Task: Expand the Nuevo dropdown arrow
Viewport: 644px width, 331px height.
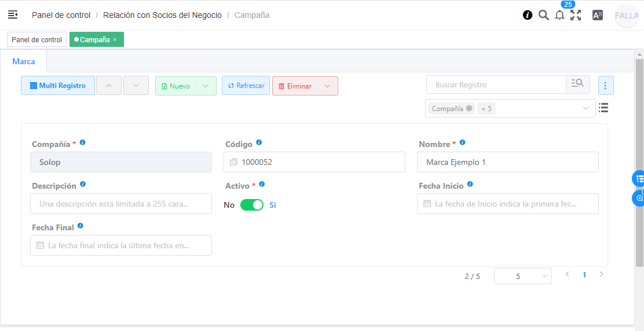Action: (x=206, y=86)
